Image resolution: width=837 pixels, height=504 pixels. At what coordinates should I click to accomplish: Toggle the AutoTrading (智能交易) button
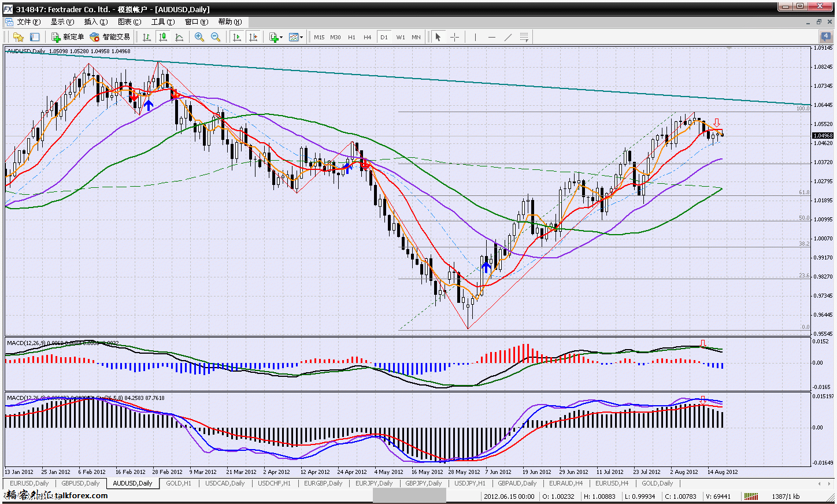(110, 37)
